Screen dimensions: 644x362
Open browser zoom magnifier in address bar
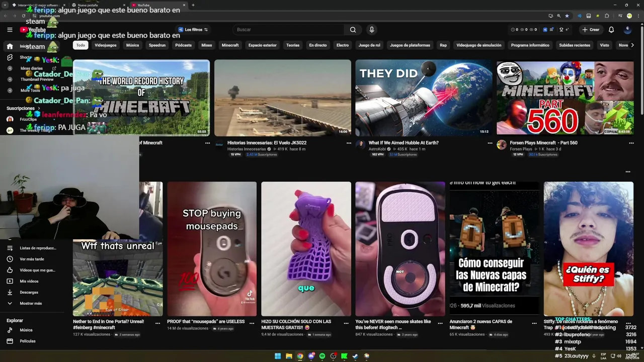(x=559, y=16)
